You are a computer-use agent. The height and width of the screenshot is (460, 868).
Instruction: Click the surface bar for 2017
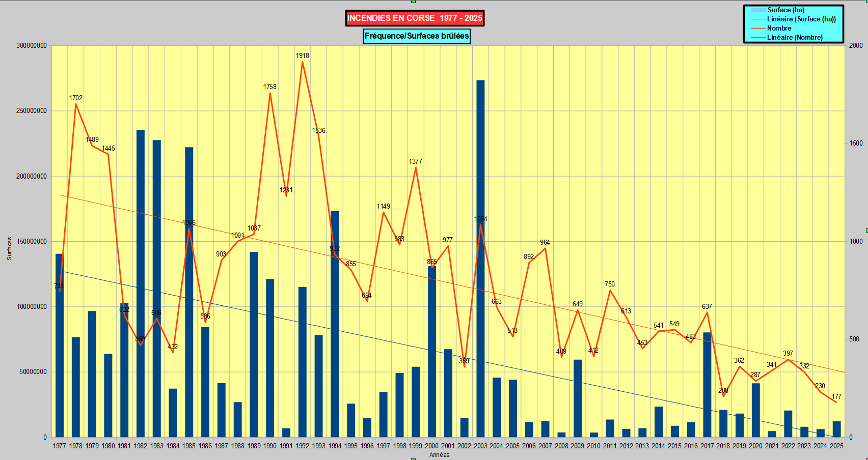[x=707, y=385]
